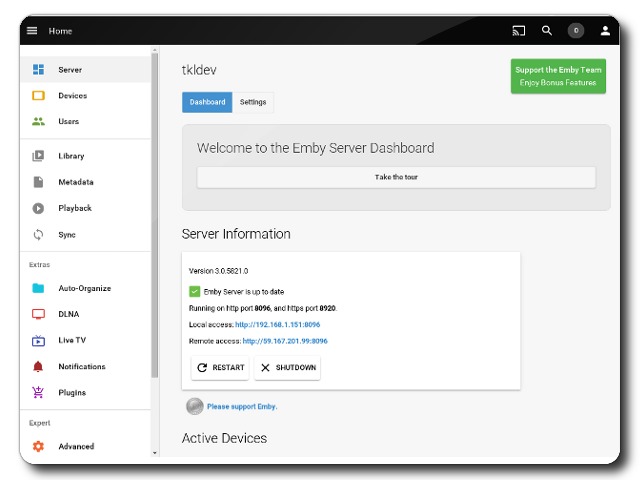The width and height of the screenshot is (640, 480).
Task: Click the Take the tour button
Action: tap(396, 177)
